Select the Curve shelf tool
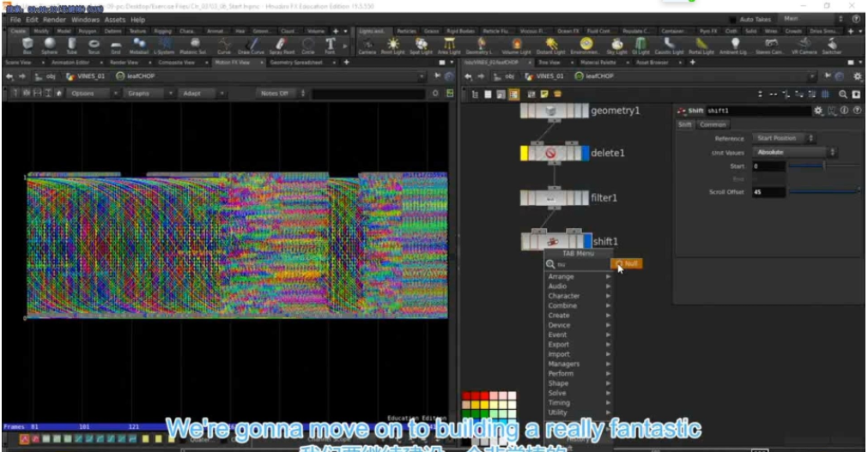Screen dimensions: 868x452 point(224,45)
